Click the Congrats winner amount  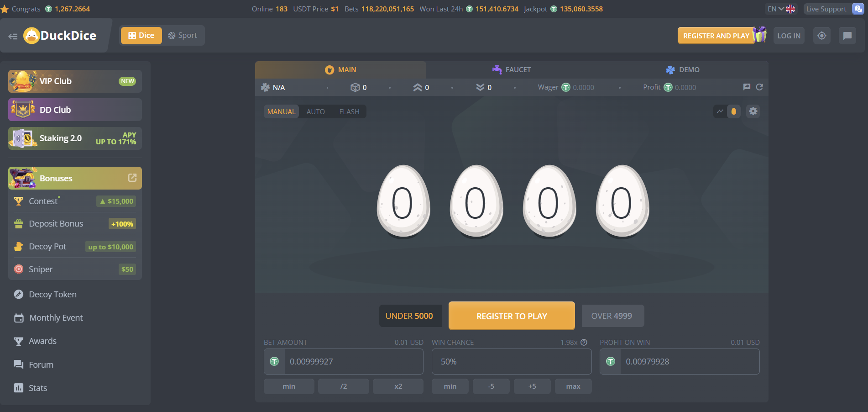point(72,9)
